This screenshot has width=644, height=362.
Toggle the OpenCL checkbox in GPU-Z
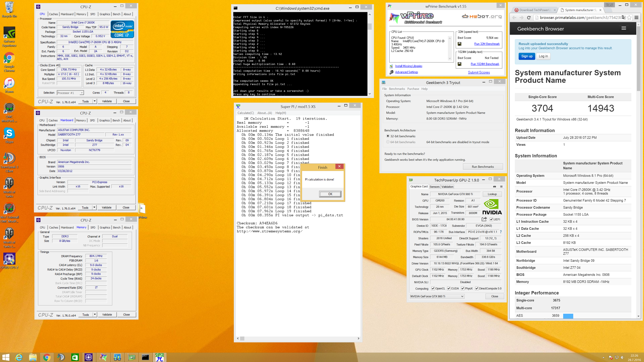click(433, 289)
